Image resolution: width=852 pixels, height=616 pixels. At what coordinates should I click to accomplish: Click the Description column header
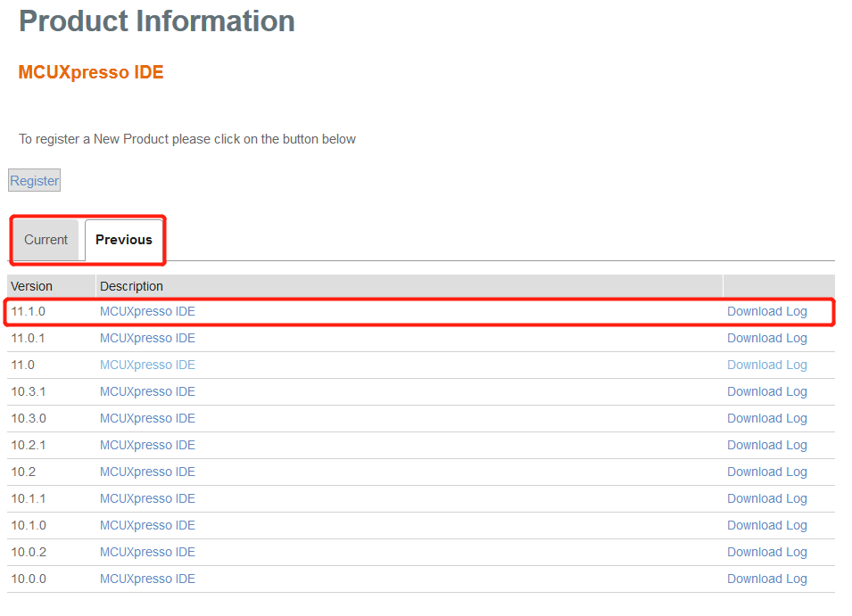[x=409, y=286]
